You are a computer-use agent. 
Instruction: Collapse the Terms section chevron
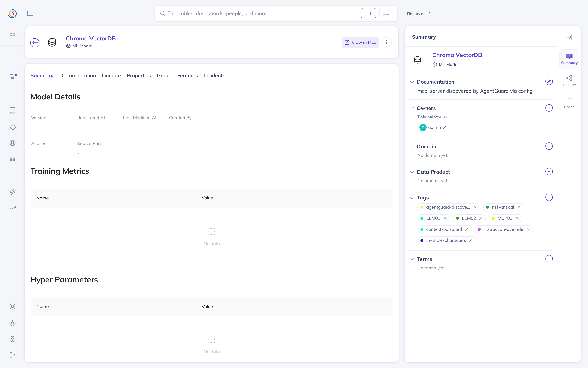pyautogui.click(x=412, y=259)
